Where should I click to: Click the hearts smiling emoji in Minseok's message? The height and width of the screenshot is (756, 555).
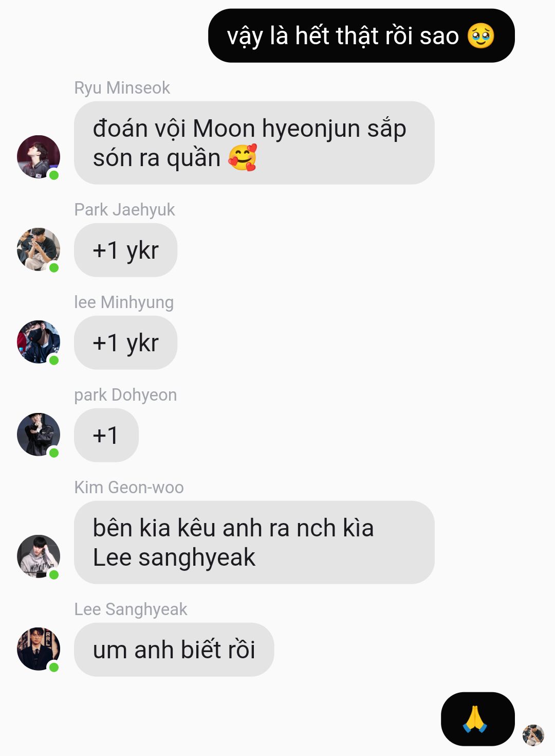243,157
